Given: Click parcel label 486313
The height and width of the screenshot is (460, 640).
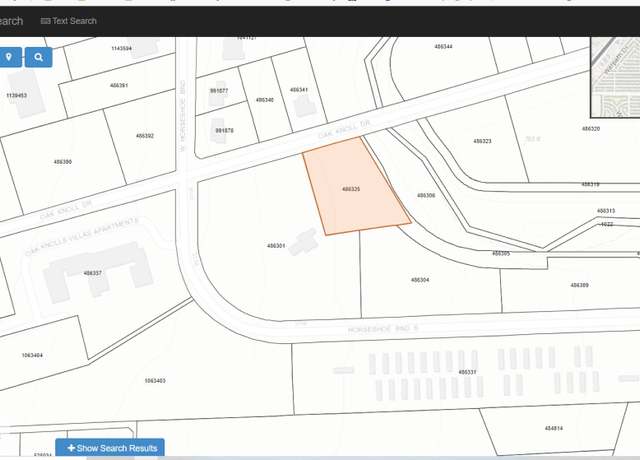Looking at the screenshot, I should point(606,211).
